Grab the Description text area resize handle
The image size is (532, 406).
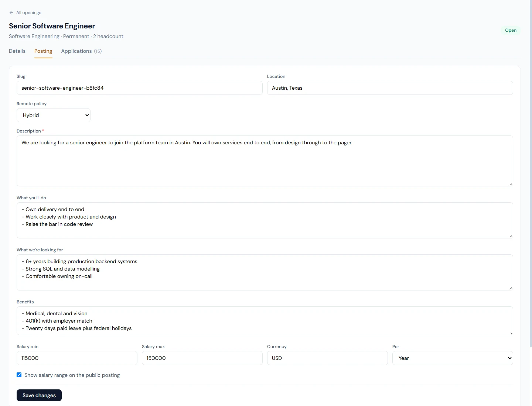tap(511, 184)
